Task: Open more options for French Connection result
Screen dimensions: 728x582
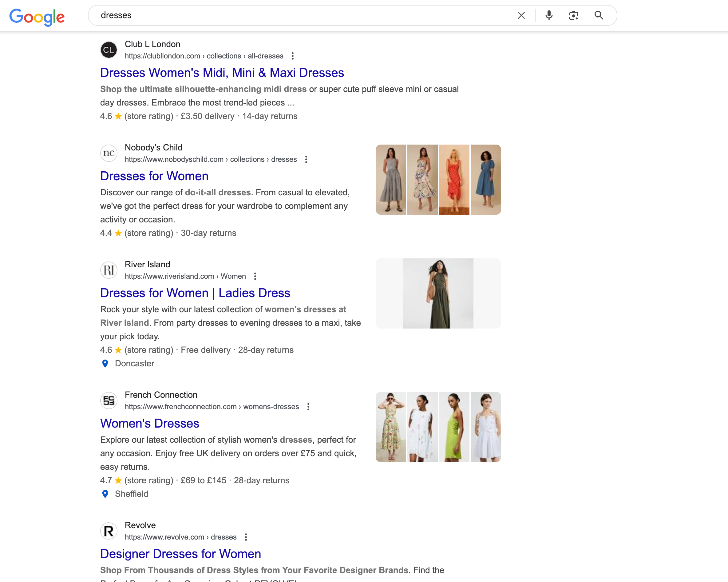Action: point(308,407)
